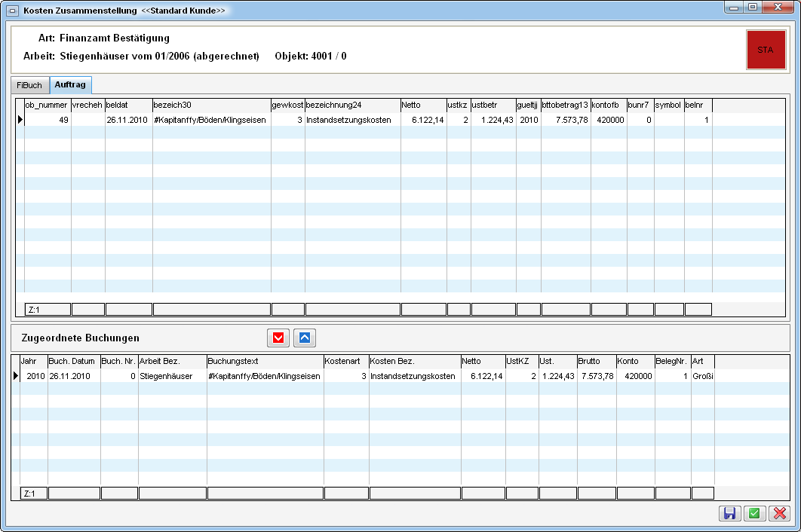Click the blue floppy disk save icon
The height and width of the screenshot is (532, 801).
click(729, 513)
